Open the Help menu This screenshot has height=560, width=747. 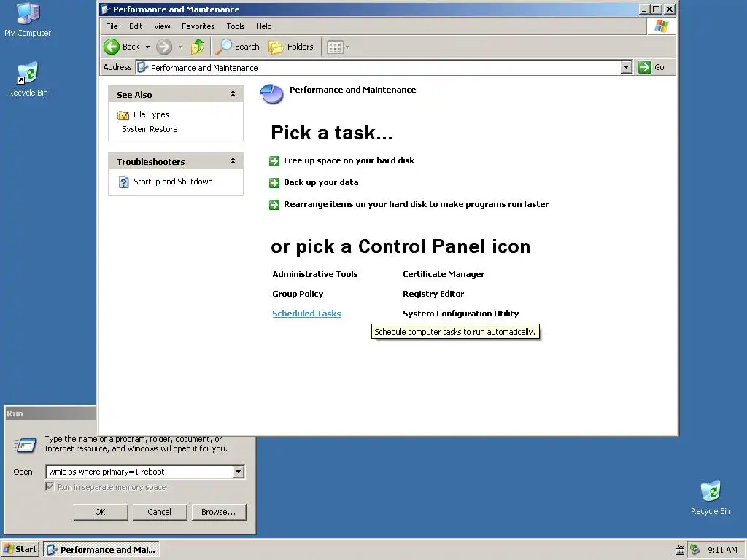click(263, 26)
